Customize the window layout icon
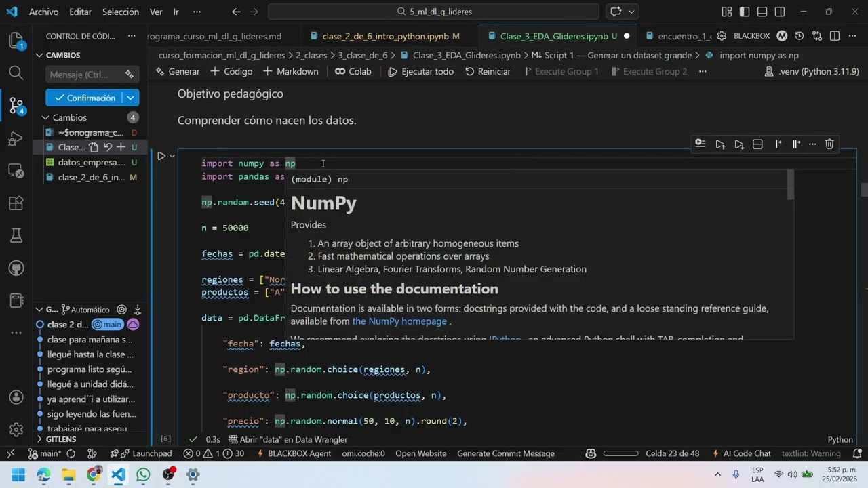868x488 pixels. coord(727,12)
